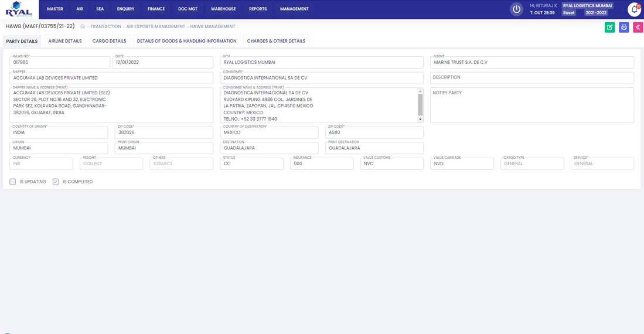This screenshot has width=644, height=334.
Task: Open Charges & Other Details tab
Action: (x=276, y=41)
